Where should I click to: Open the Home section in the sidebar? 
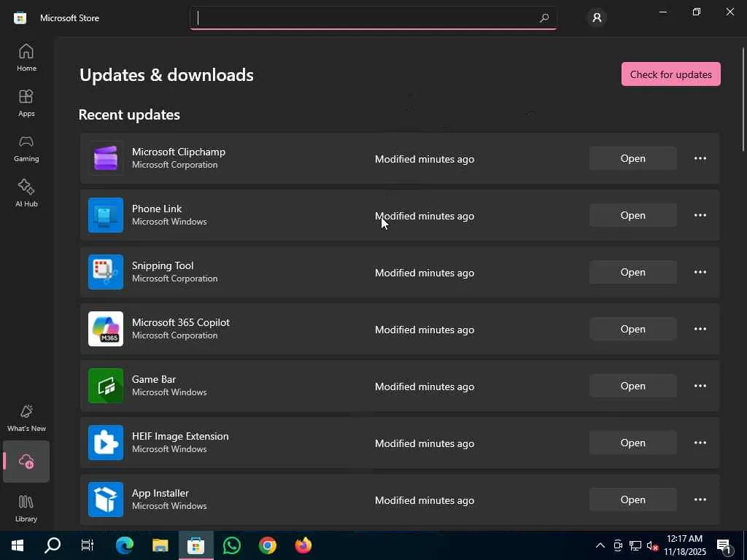tap(26, 57)
